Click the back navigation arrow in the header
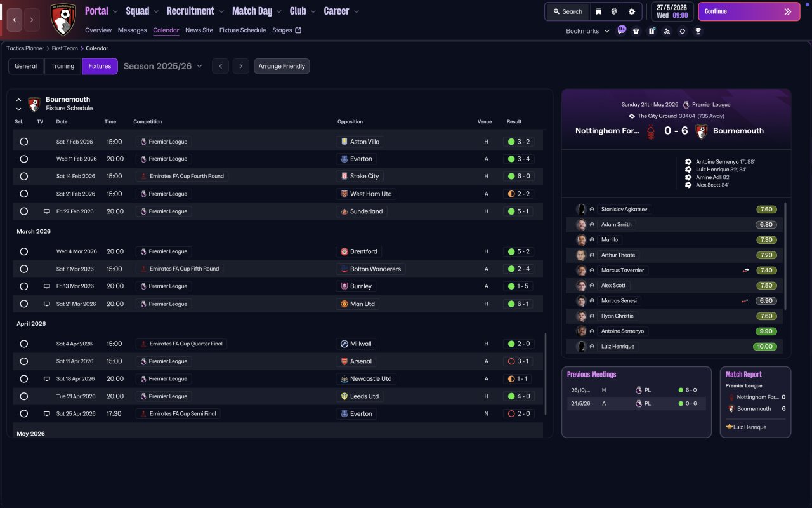Screen dimensions: 812x508 (15, 20)
